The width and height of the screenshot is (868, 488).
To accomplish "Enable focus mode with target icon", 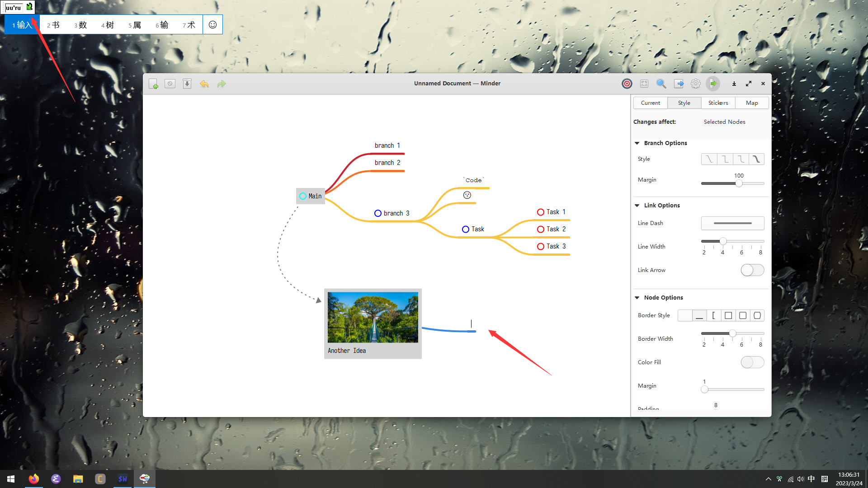I will [627, 84].
